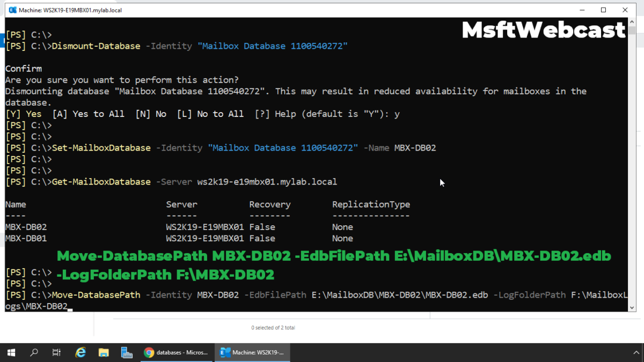Image resolution: width=644 pixels, height=362 pixels.
Task: Close the Exchange Management Shell window
Action: coord(625,10)
